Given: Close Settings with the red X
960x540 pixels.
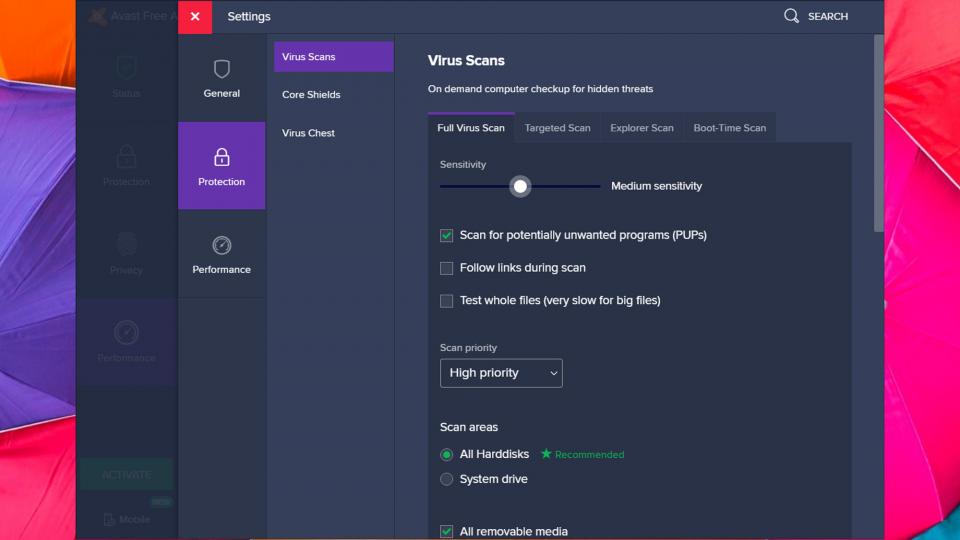Looking at the screenshot, I should [195, 16].
